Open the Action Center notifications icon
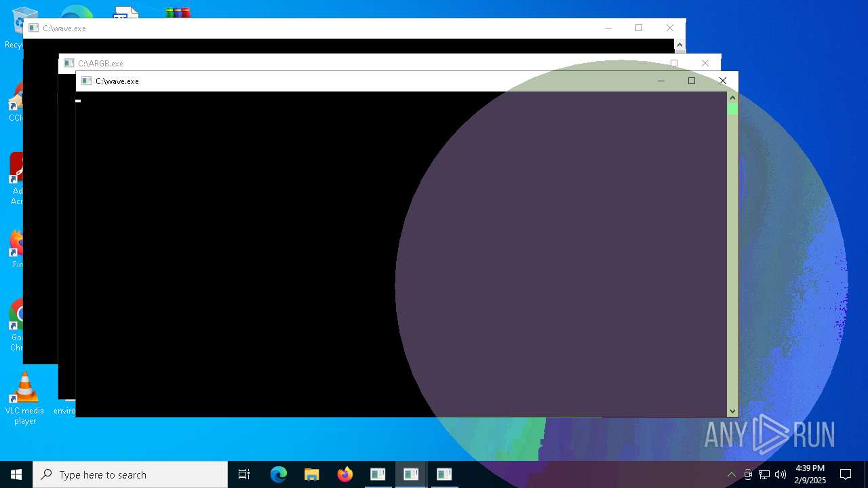The width and height of the screenshot is (868, 488). [x=846, y=474]
